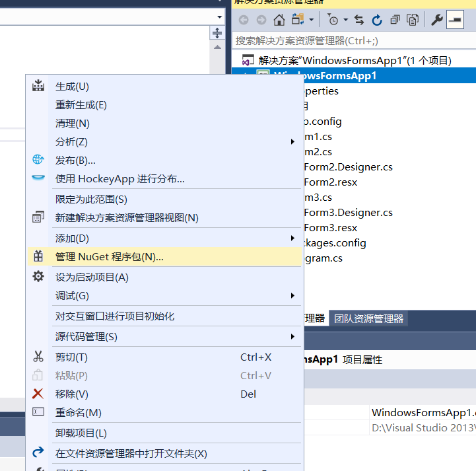Choose 在文件资源管理器中打开文件夹(X)
Viewport: 476px width, 471px height.
(x=164, y=454)
